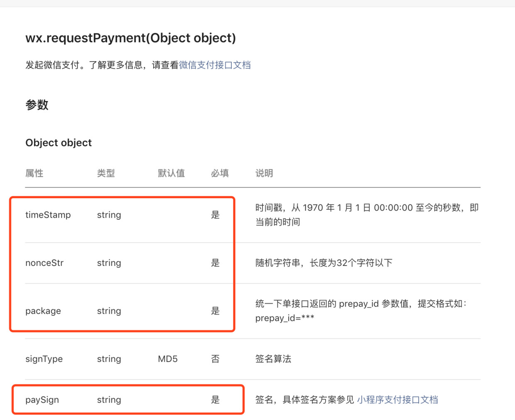
Task: Click the 否 required cell for signType
Action: 215,359
